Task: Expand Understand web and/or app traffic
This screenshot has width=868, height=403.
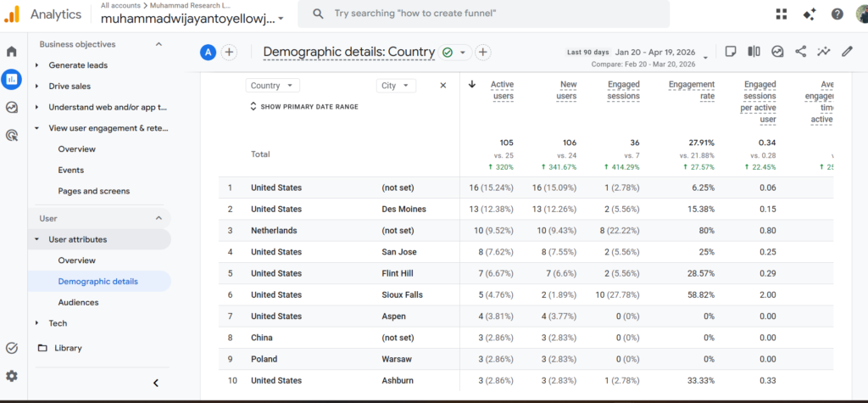Action: point(36,108)
